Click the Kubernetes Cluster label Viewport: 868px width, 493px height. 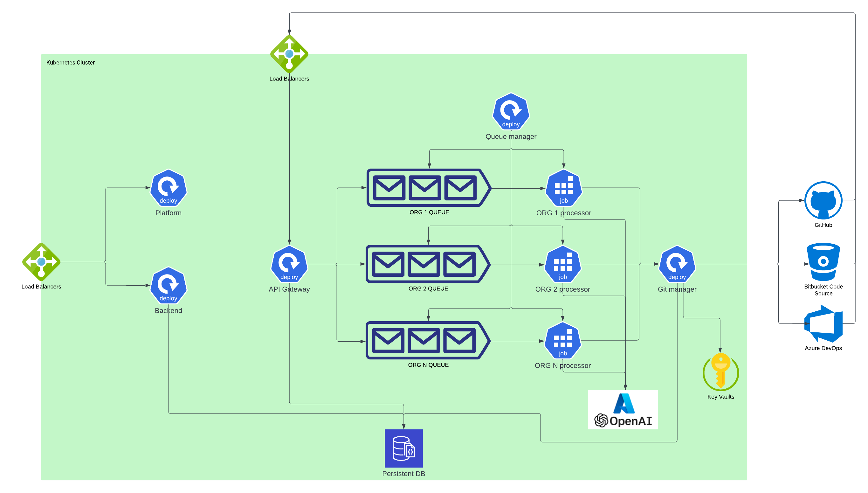pos(70,62)
